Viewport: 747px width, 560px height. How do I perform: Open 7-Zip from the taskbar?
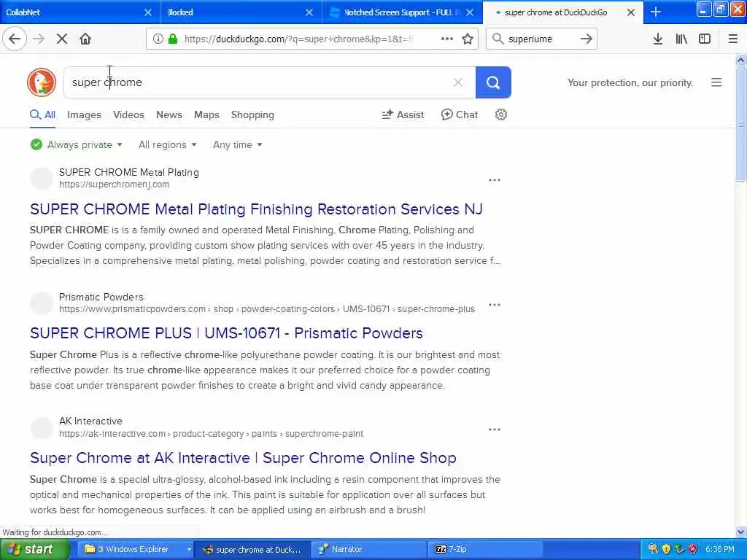point(485,550)
